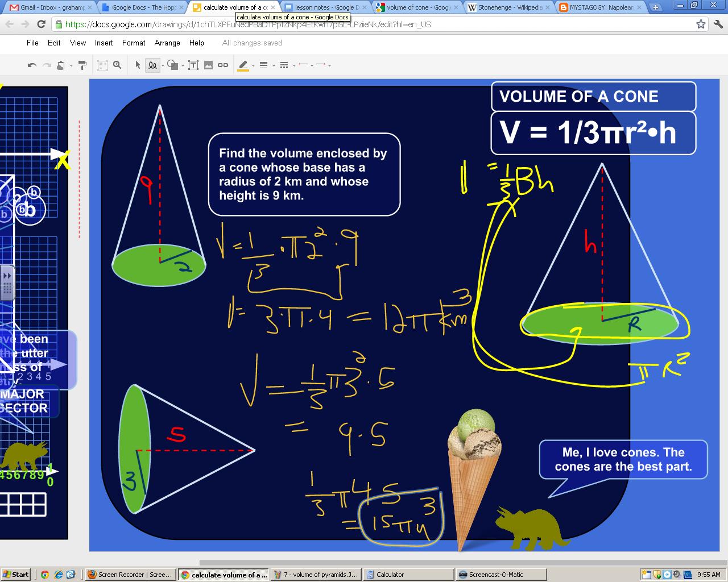The image size is (728, 582).
Task: Expand the line end dropdown arrow
Action: 329,66
